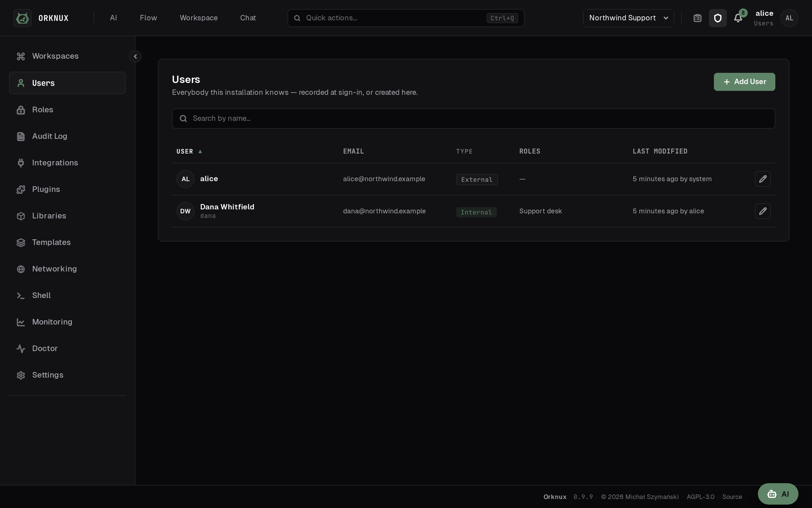Viewport: 812px width, 508px height.
Task: Click the EMAIL column header
Action: (353, 151)
